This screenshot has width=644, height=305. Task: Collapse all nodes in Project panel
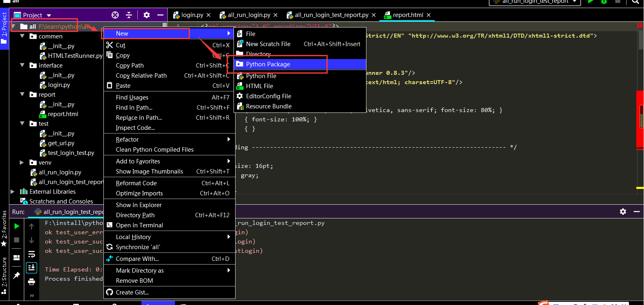coord(129,15)
